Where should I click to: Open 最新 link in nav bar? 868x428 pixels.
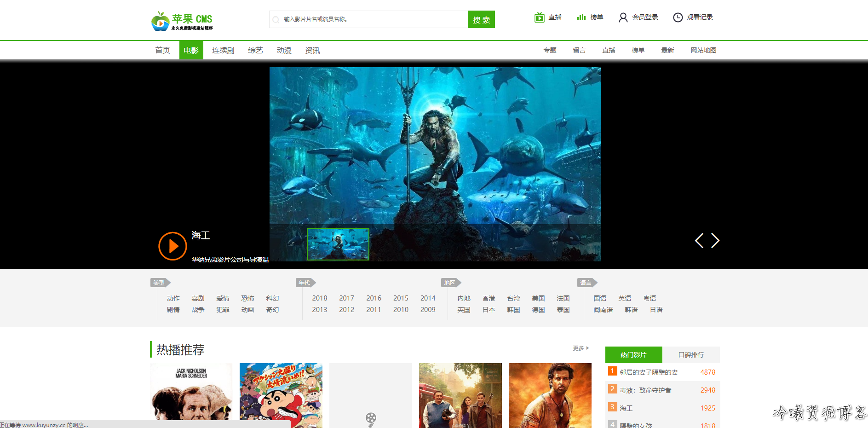click(x=667, y=50)
